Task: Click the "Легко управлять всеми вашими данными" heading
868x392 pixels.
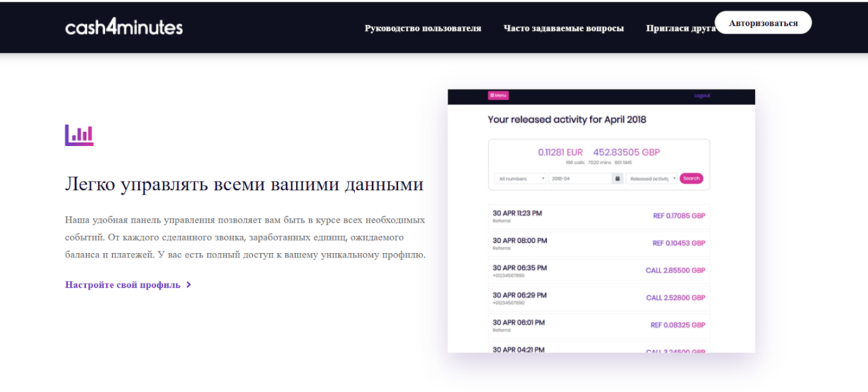Action: [x=244, y=184]
